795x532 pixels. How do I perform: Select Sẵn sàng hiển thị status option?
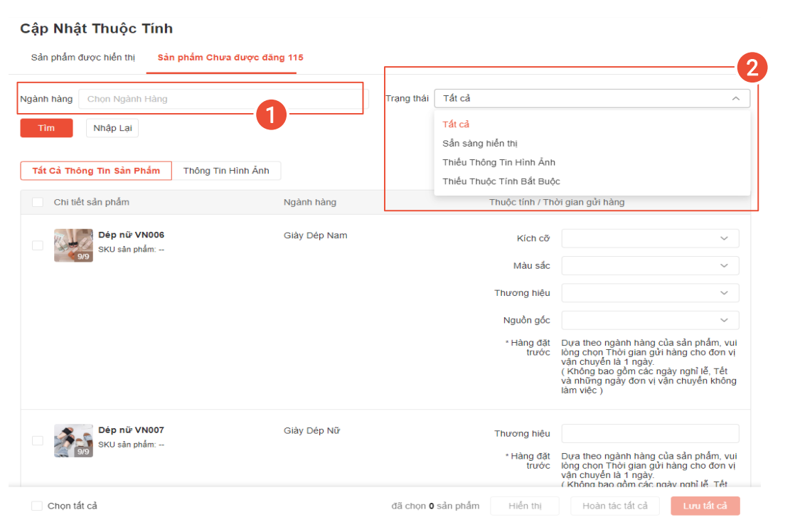[481, 144]
